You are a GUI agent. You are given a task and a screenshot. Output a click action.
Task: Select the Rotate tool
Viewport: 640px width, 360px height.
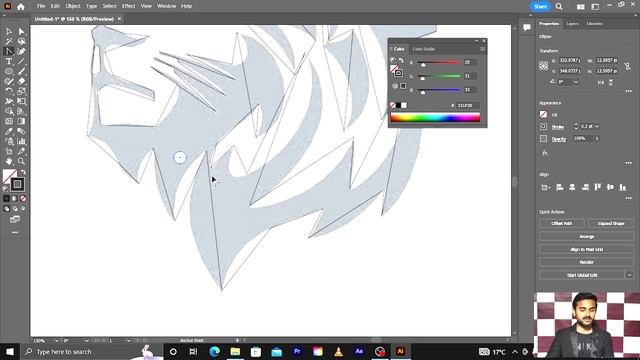click(9, 91)
